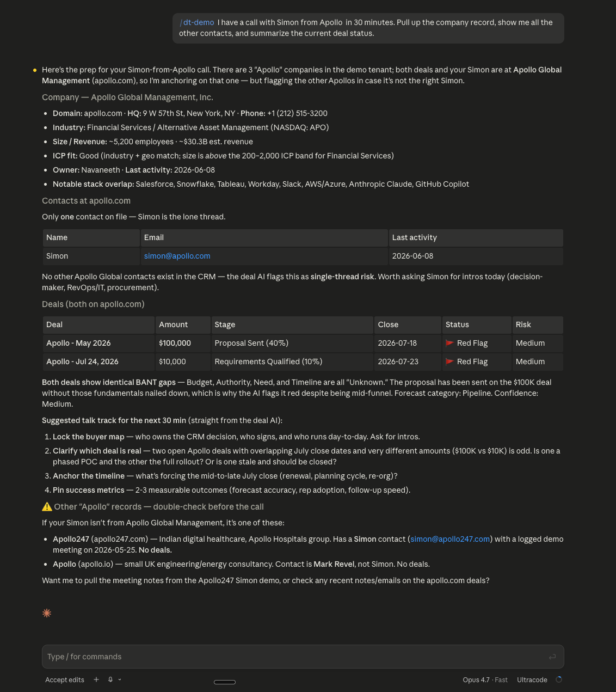Click the microphone icon in bottom bar
This screenshot has width=616, height=692.
click(110, 679)
